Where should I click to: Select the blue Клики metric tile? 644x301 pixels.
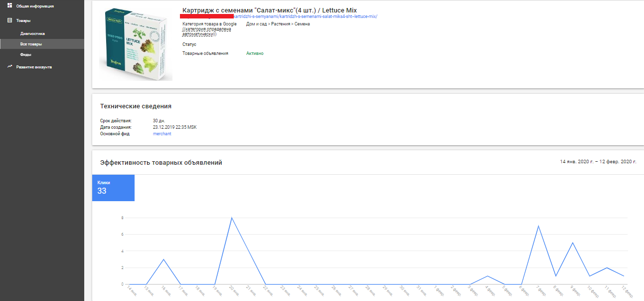click(x=113, y=188)
